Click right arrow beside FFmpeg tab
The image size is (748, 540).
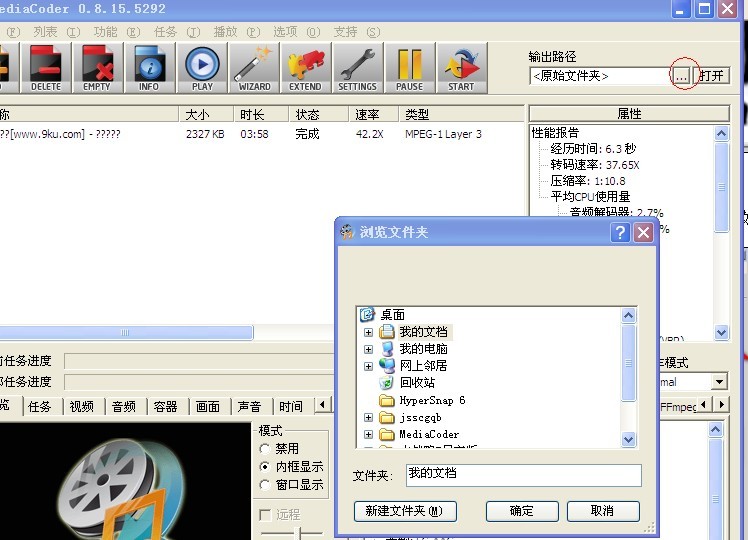click(x=722, y=405)
